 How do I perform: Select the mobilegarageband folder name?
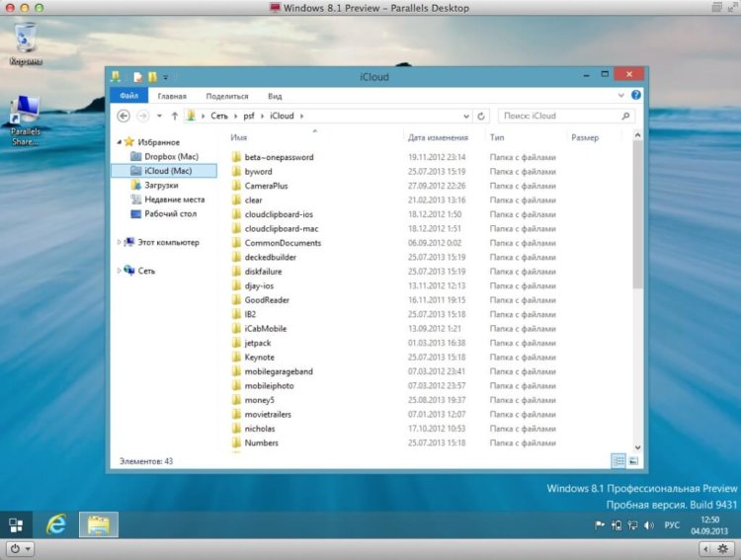[279, 371]
